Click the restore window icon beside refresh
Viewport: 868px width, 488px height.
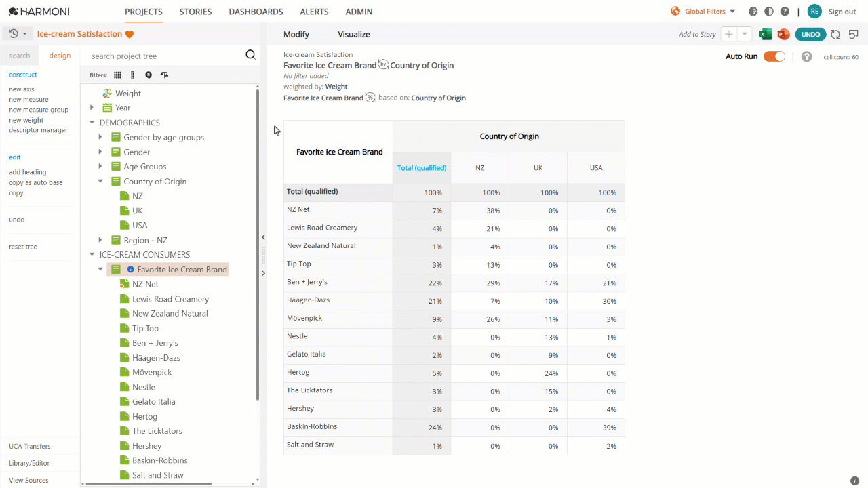[x=853, y=35]
